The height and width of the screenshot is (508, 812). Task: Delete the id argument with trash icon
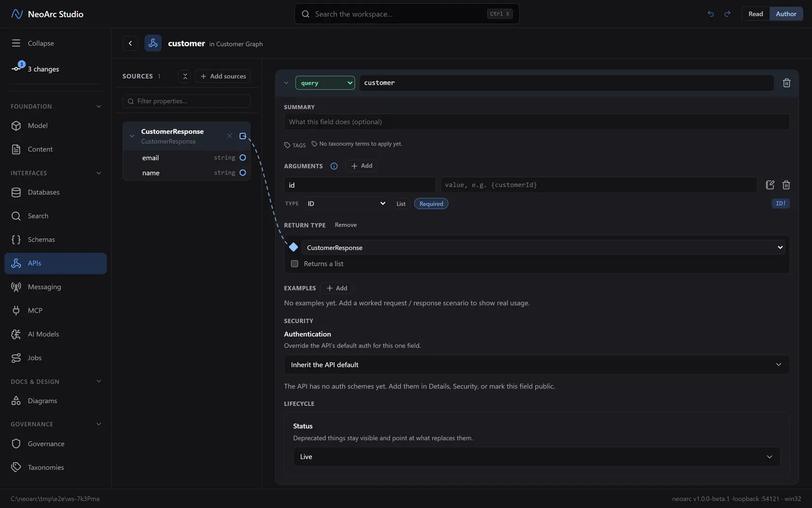(x=786, y=185)
